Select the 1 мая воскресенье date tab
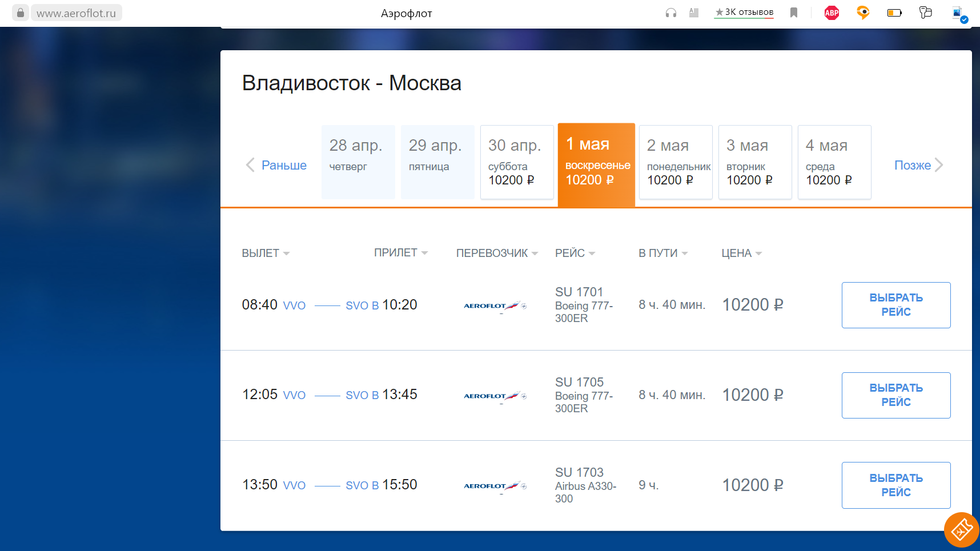This screenshot has height=551, width=980. (x=596, y=165)
